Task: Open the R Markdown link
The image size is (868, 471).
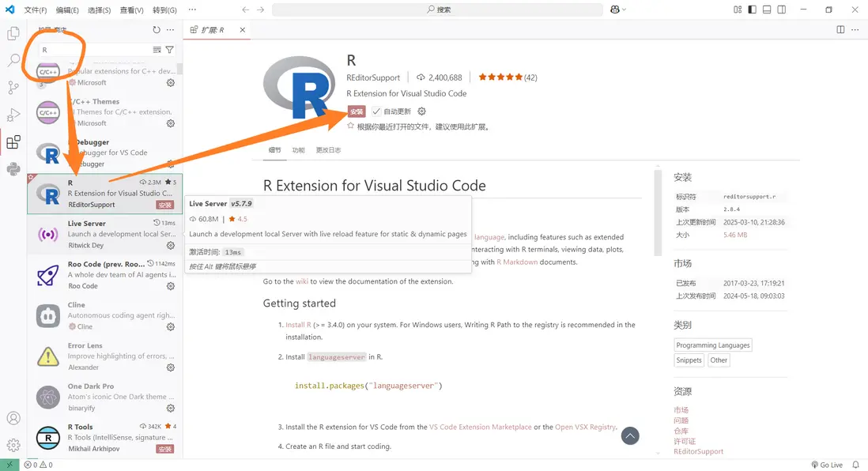Action: [x=517, y=262]
